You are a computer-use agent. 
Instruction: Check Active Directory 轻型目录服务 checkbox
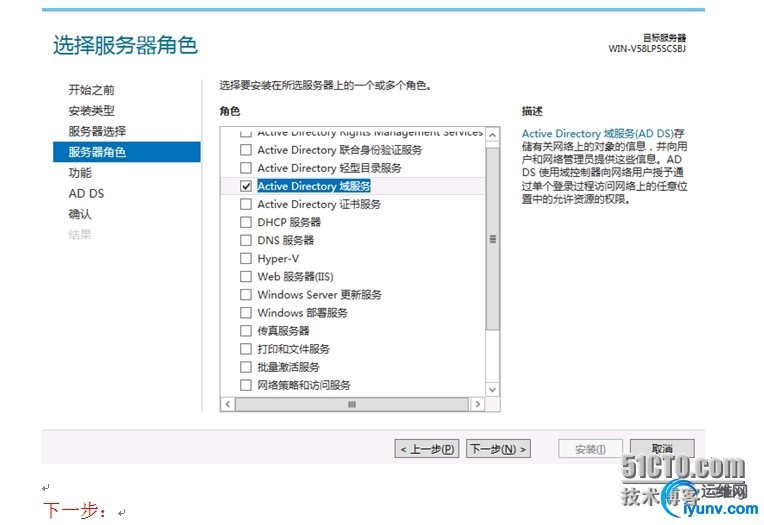[x=246, y=168]
